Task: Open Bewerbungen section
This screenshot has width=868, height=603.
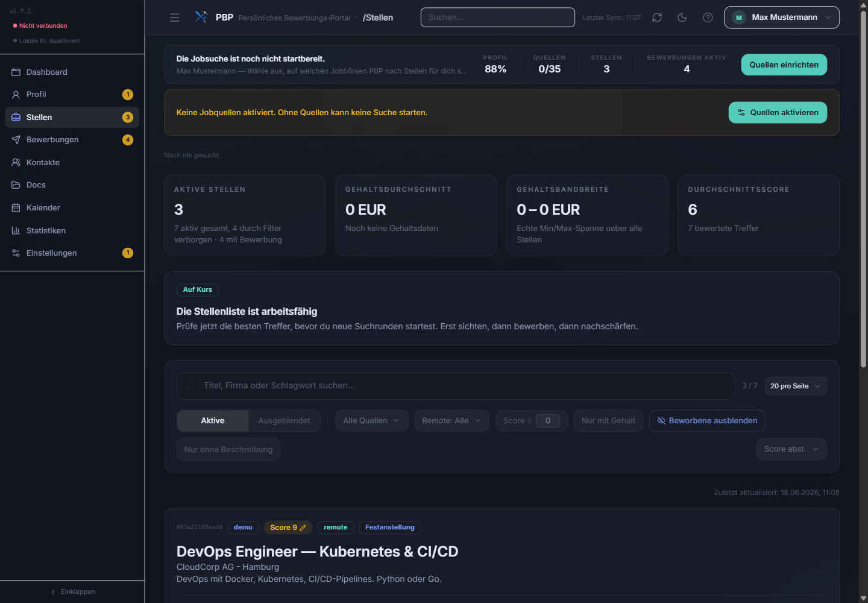Action: click(72, 140)
